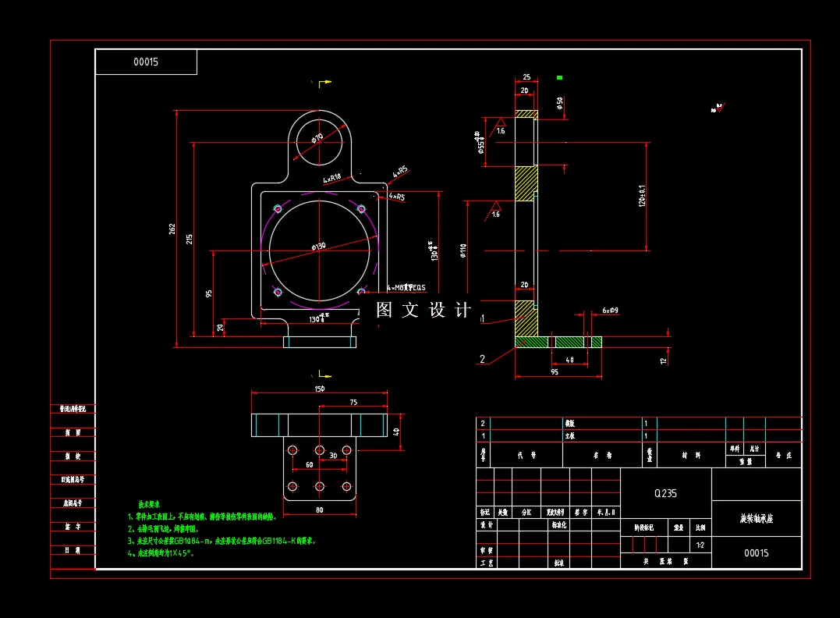
Task: Click the 代号 column header in parts list
Action: [x=526, y=455]
